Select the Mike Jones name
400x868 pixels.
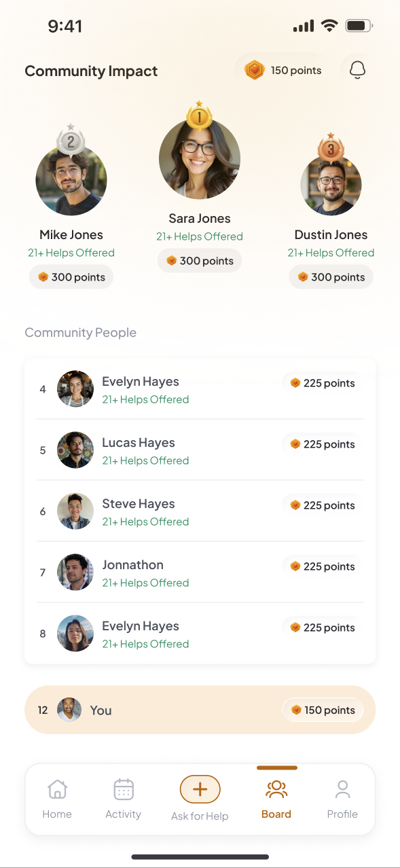pyautogui.click(x=71, y=235)
